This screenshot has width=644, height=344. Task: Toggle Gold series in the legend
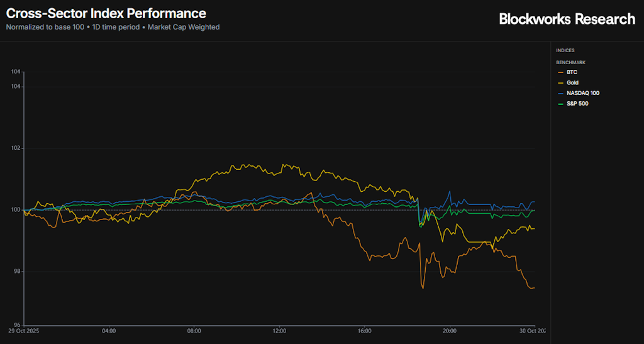click(x=572, y=82)
